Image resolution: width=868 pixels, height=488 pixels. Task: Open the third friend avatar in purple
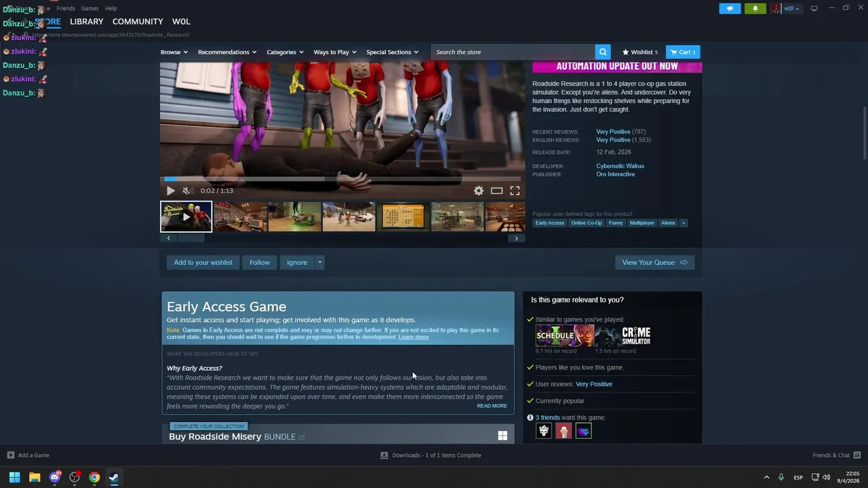click(583, 431)
